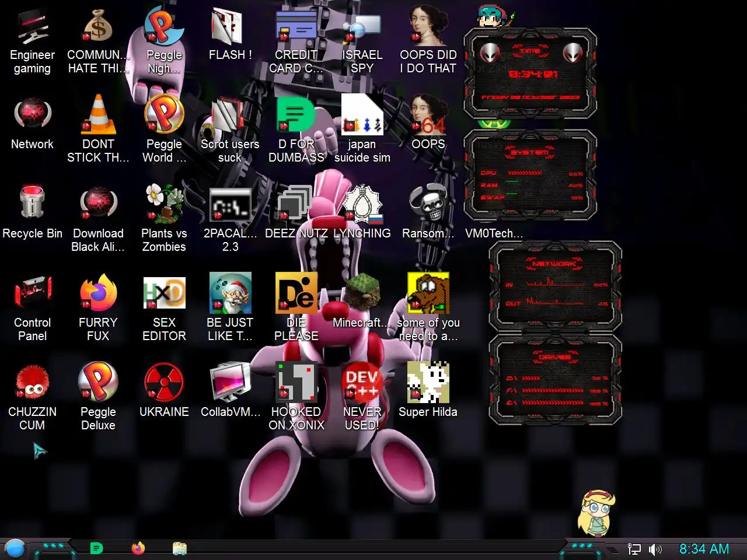This screenshot has height=560, width=747.
Task: Launch Plants vs Zombies
Action: point(164,219)
